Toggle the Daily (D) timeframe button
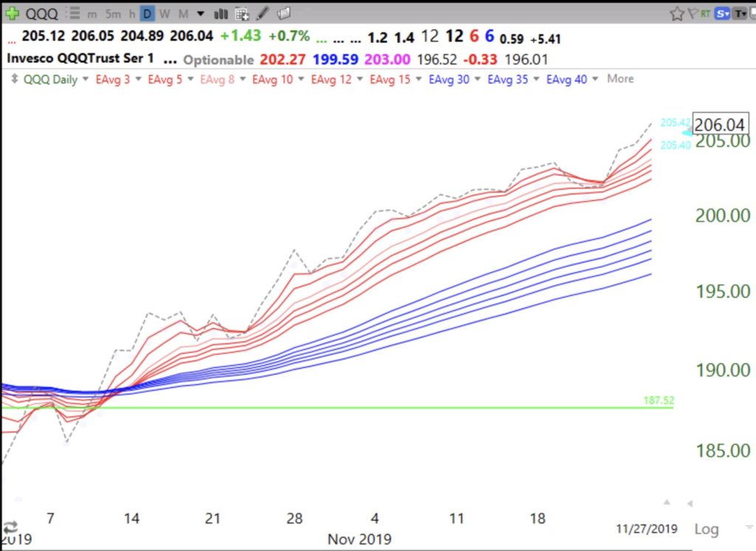Viewport: 756px width, 551px height. (148, 13)
